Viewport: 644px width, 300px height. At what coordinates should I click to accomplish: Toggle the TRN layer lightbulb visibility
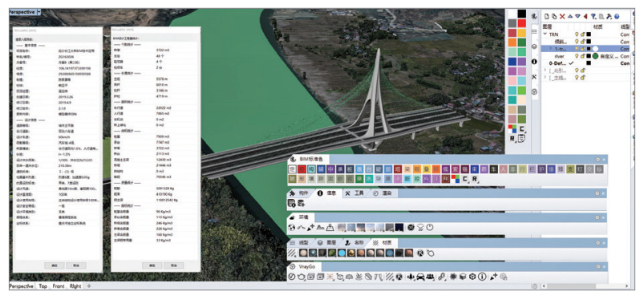(x=577, y=34)
